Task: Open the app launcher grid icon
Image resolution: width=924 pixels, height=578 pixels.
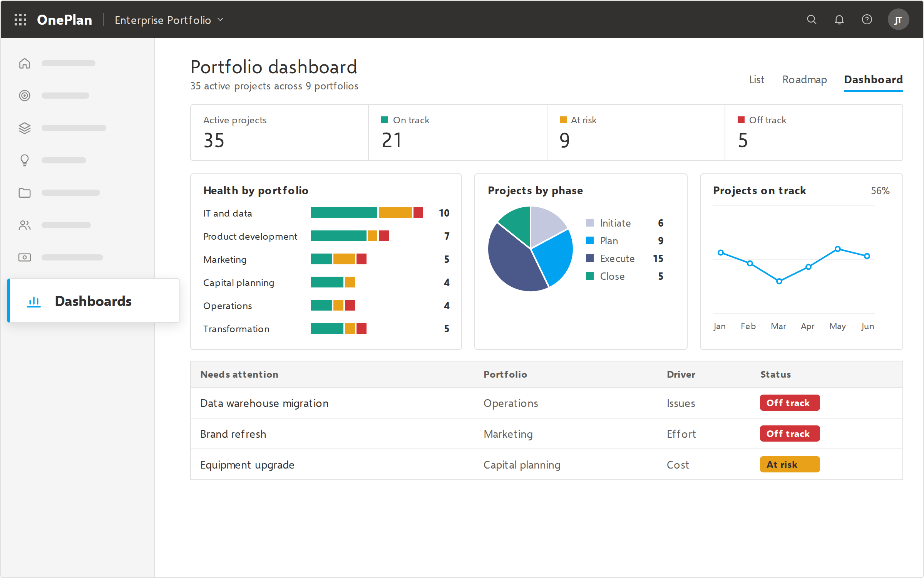Action: click(x=20, y=20)
